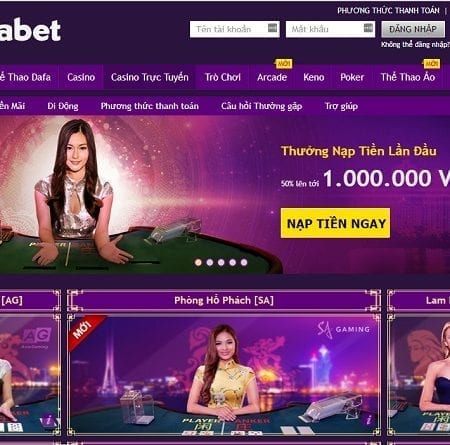Click the AG Asia Gaming logo

[x=37, y=337]
